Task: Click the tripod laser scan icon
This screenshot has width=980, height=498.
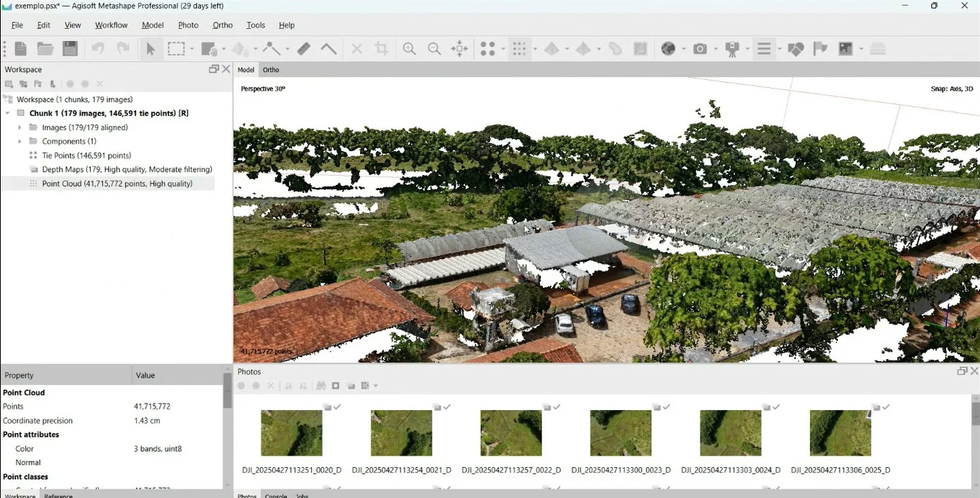Action: (732, 48)
